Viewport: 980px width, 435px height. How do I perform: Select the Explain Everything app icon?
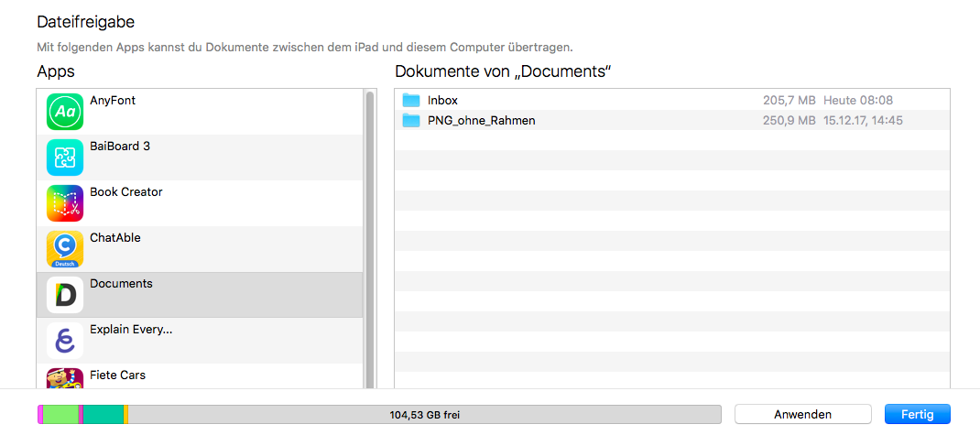pos(65,341)
